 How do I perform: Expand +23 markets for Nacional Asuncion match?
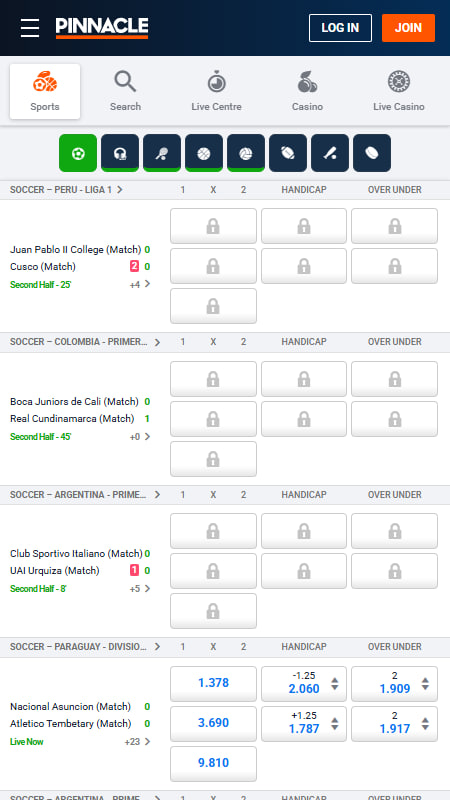[138, 742]
